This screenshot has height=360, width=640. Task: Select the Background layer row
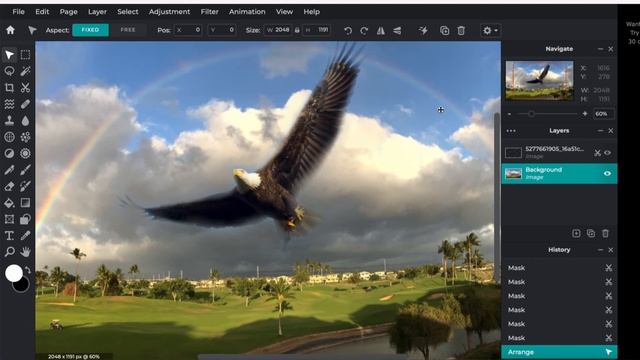pyautogui.click(x=559, y=173)
